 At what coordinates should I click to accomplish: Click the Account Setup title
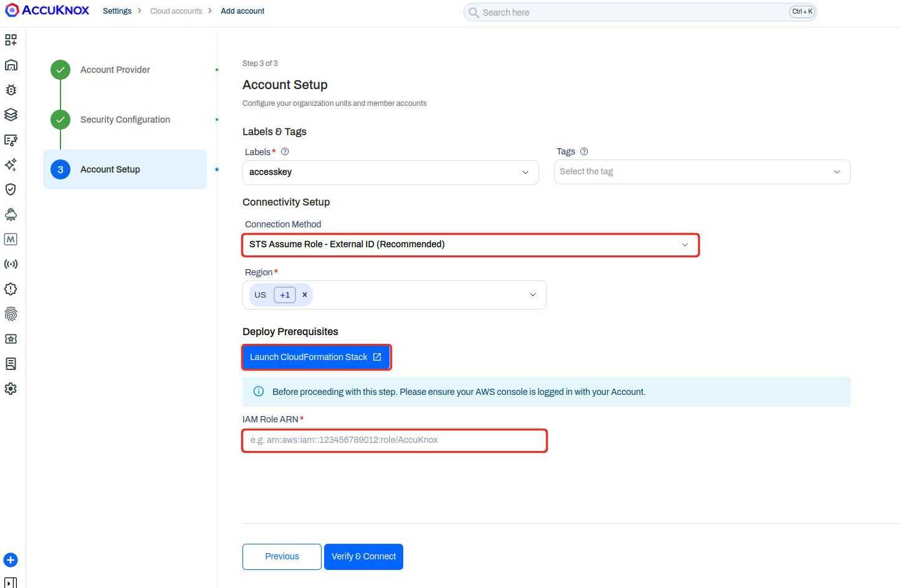(x=285, y=85)
